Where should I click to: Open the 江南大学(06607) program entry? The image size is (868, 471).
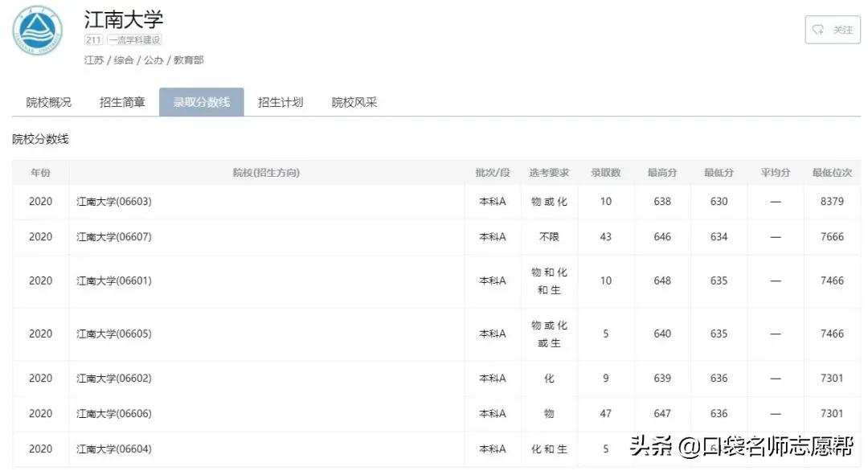tap(113, 236)
